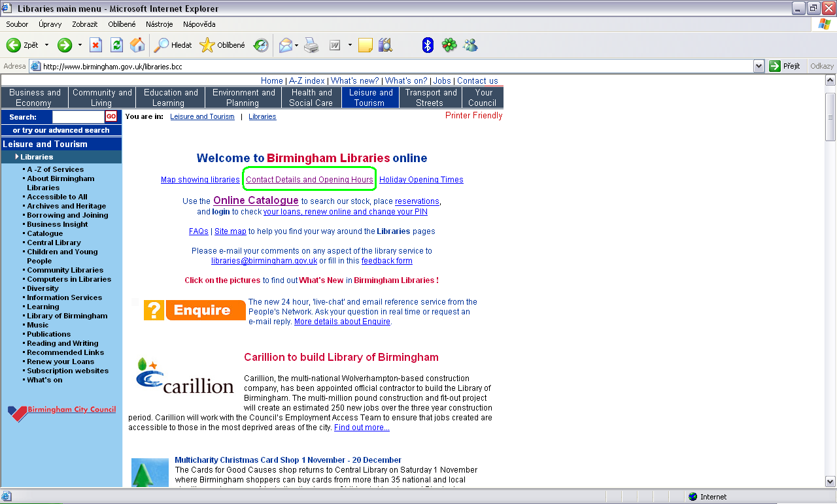Click in the site Search input field
Image resolution: width=837 pixels, height=504 pixels.
tap(78, 116)
